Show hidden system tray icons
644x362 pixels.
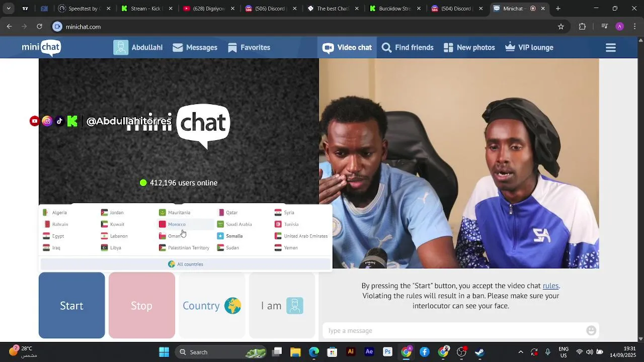pyautogui.click(x=520, y=352)
